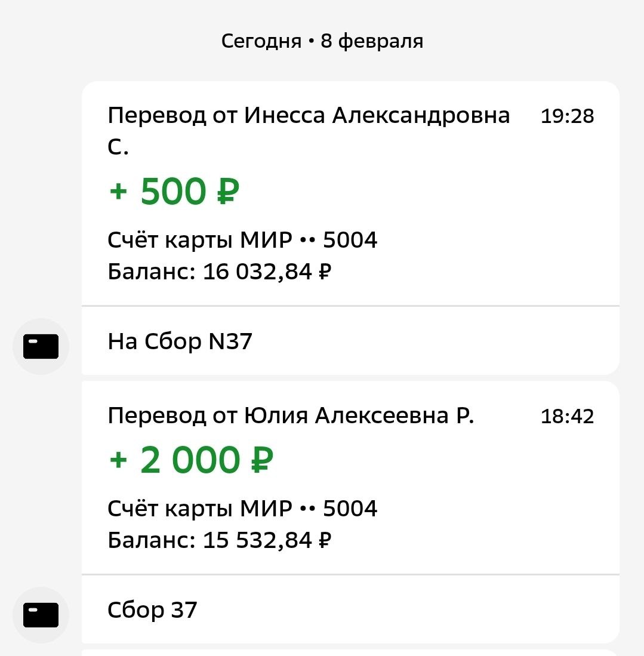644x656 pixels.
Task: Select the 19:28 timestamp
Action: [567, 116]
